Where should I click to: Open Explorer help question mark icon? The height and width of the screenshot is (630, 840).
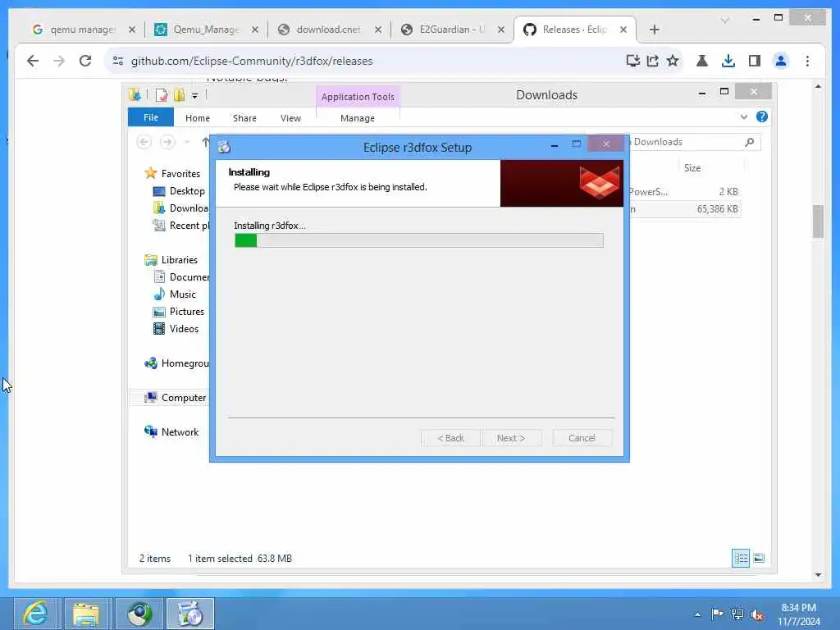pyautogui.click(x=762, y=116)
